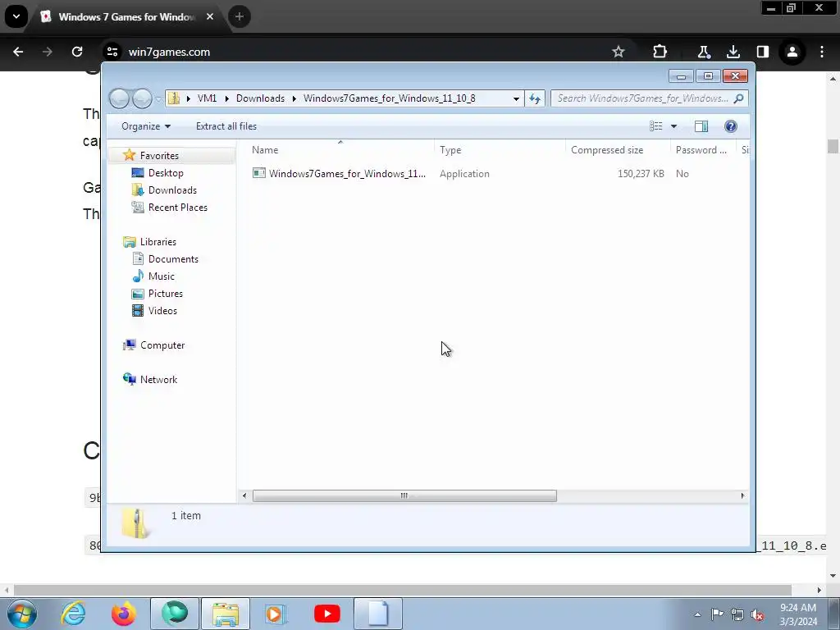Click the application file icon
This screenshot has width=840, height=630.
coord(259,173)
